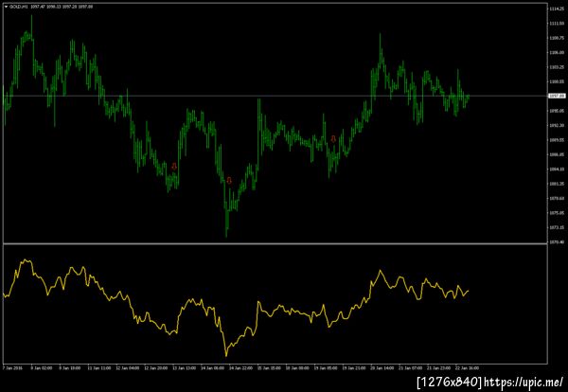Click the 7 Jan 2016 date label
The image size is (568, 392).
click(x=12, y=368)
